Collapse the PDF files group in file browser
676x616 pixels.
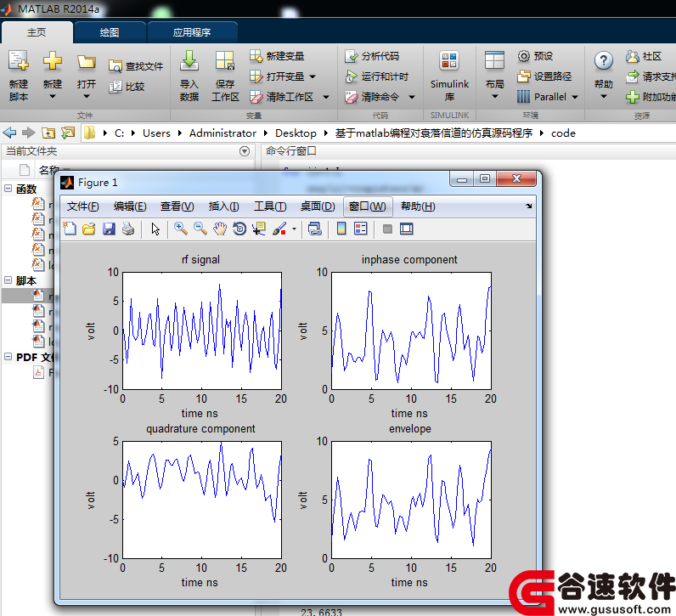tap(8, 356)
